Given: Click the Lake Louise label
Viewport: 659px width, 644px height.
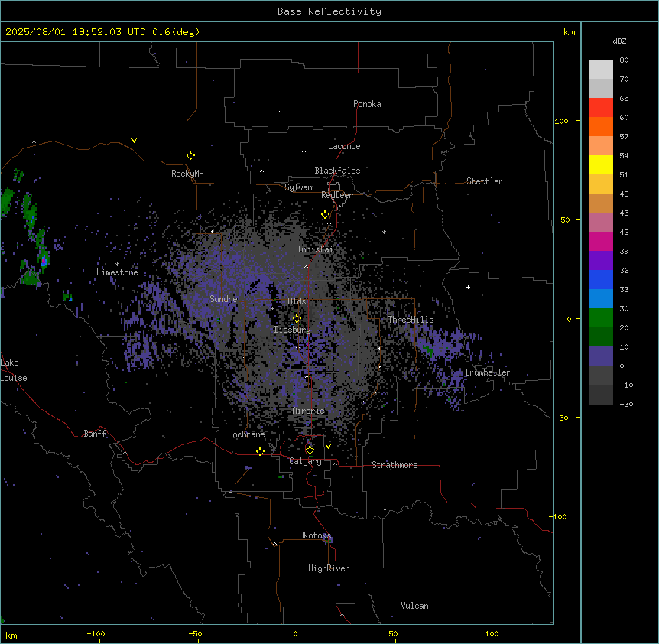Looking at the screenshot, I should (14, 370).
